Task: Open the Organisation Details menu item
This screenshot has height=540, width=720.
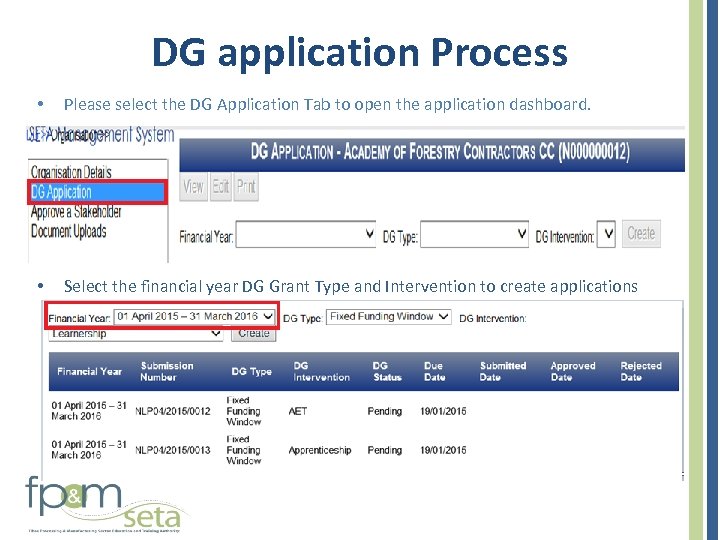Action: [71, 172]
